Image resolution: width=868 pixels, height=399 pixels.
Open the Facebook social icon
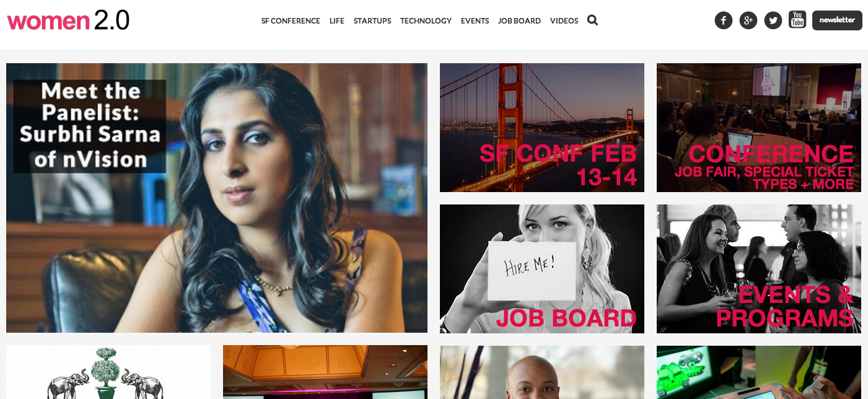(724, 20)
